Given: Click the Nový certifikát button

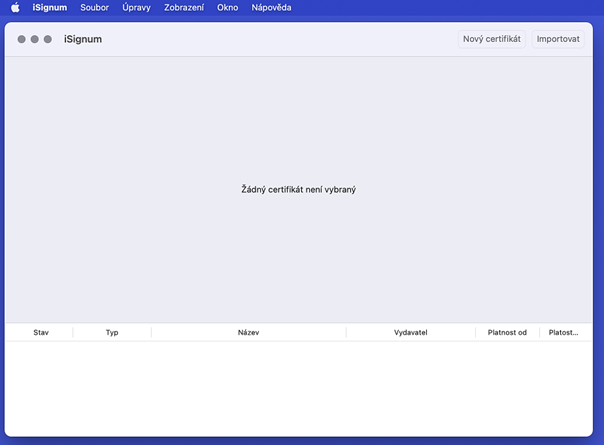Looking at the screenshot, I should pyautogui.click(x=492, y=39).
